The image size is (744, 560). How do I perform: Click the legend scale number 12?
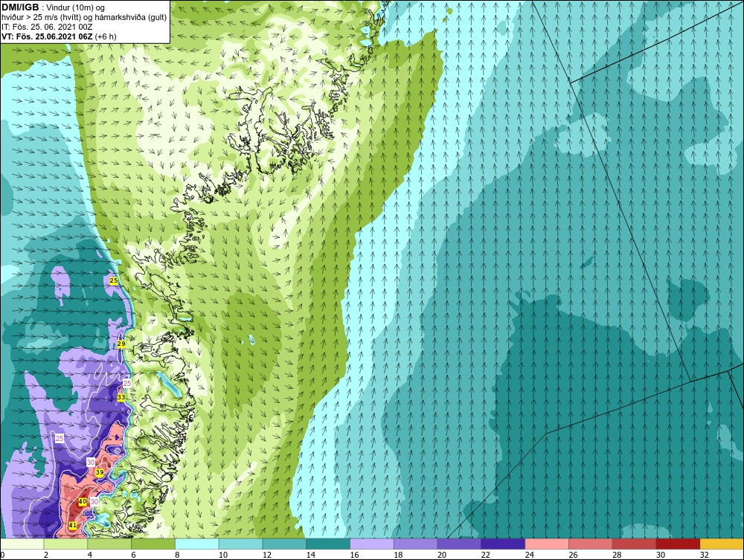(x=266, y=555)
